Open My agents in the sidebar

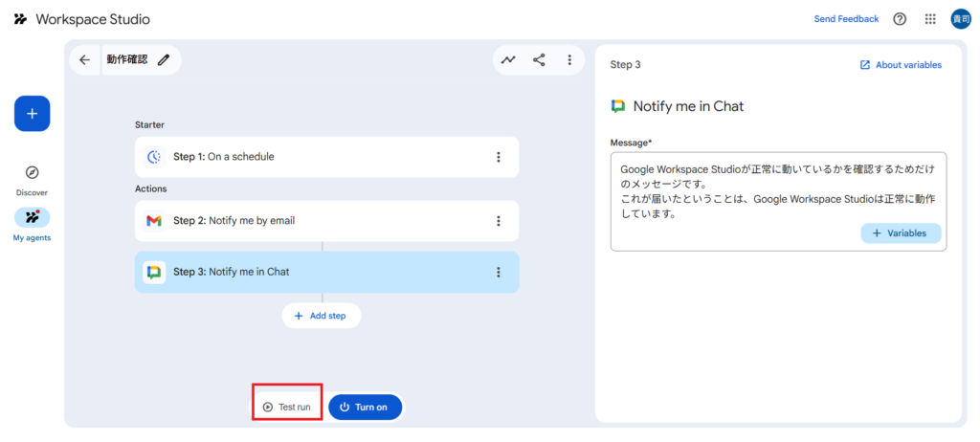click(x=32, y=223)
